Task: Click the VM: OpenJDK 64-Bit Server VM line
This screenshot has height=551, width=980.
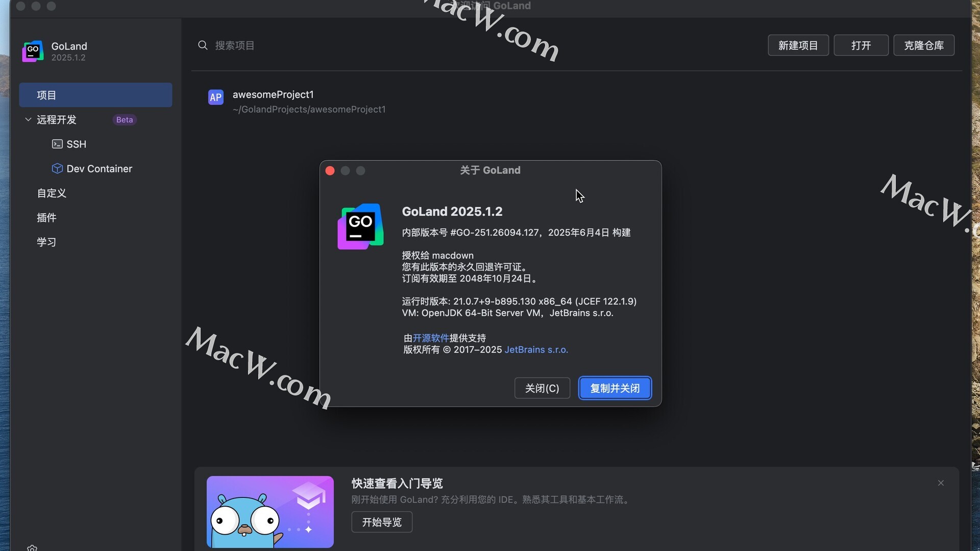Action: pyautogui.click(x=507, y=313)
